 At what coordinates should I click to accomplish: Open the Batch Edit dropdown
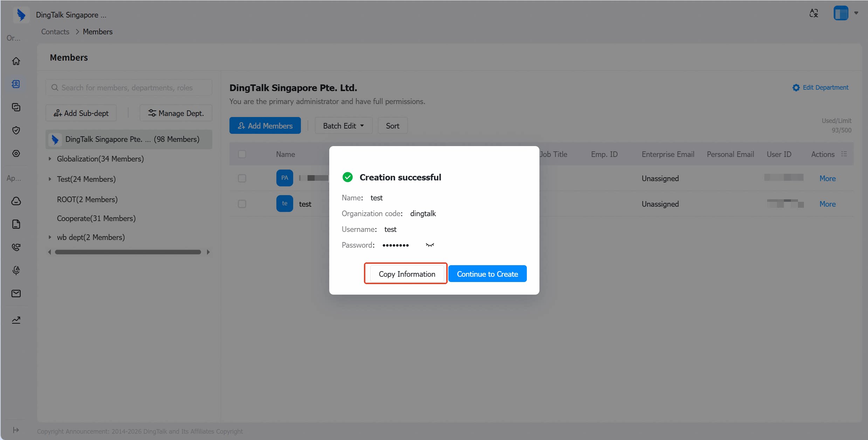[x=343, y=126]
